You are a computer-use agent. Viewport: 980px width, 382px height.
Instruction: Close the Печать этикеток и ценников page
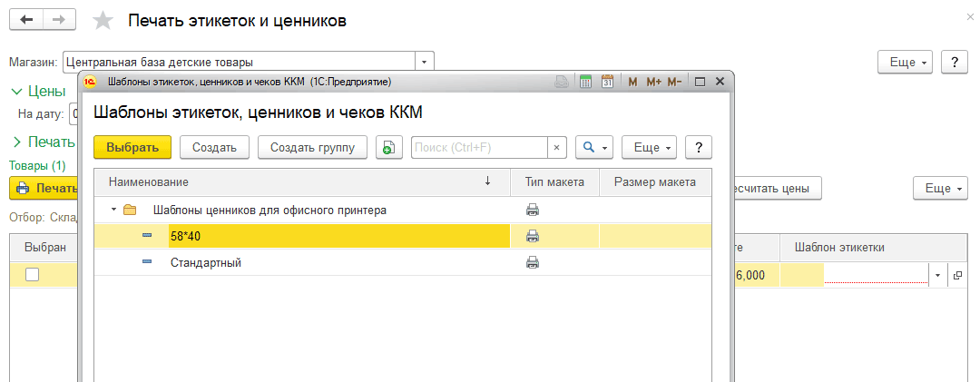point(970,17)
